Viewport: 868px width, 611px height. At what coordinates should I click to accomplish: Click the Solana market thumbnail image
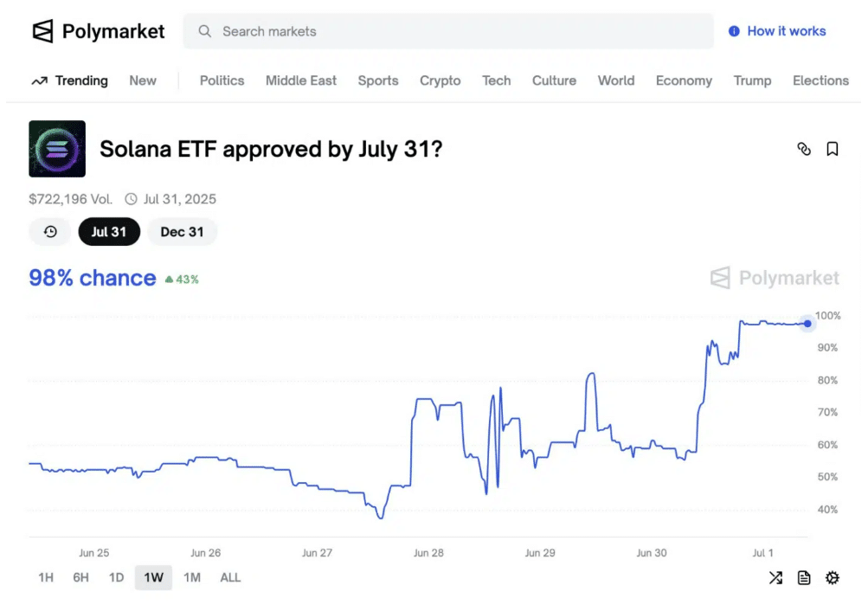click(x=57, y=149)
